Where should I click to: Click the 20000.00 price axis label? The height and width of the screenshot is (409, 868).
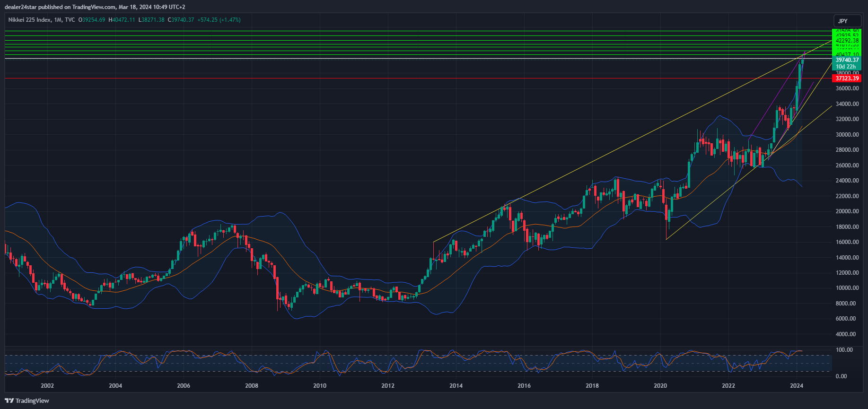[x=847, y=211]
